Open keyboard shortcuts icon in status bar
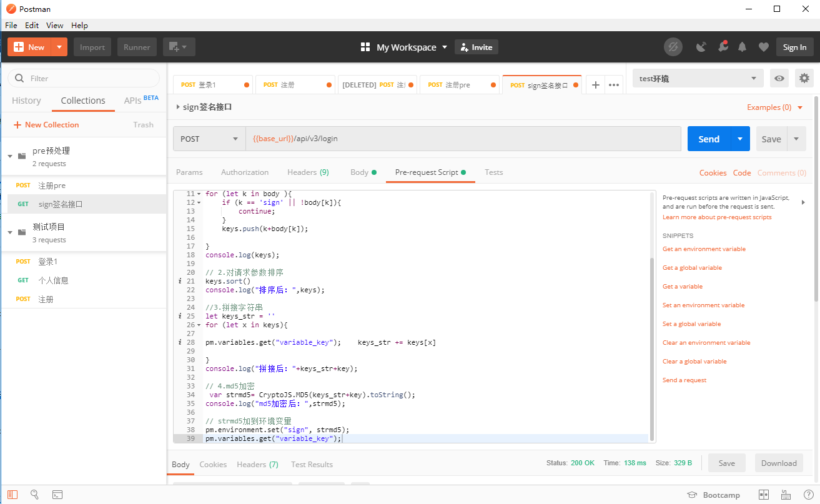Viewport: 820px width, 504px height. [x=786, y=495]
